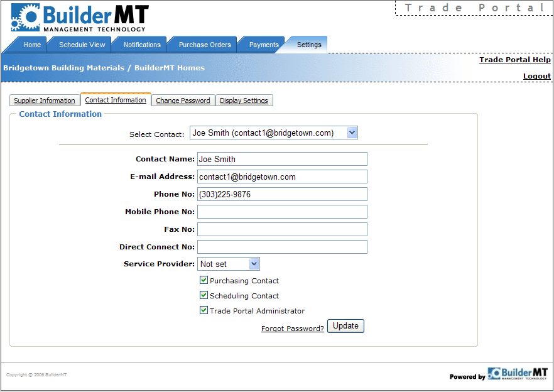Click into the Phone No field

(x=282, y=194)
